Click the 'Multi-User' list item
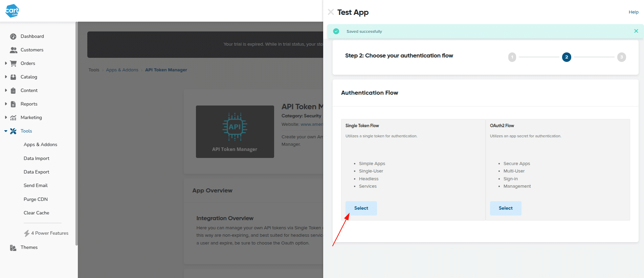 (x=514, y=171)
